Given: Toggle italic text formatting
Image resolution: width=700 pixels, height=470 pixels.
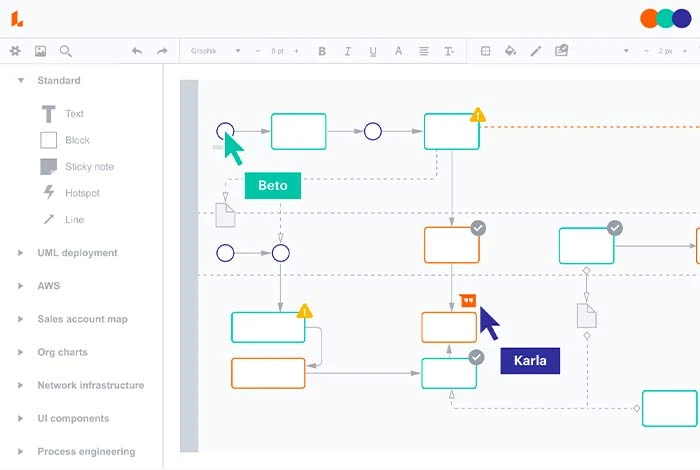Looking at the screenshot, I should [347, 51].
